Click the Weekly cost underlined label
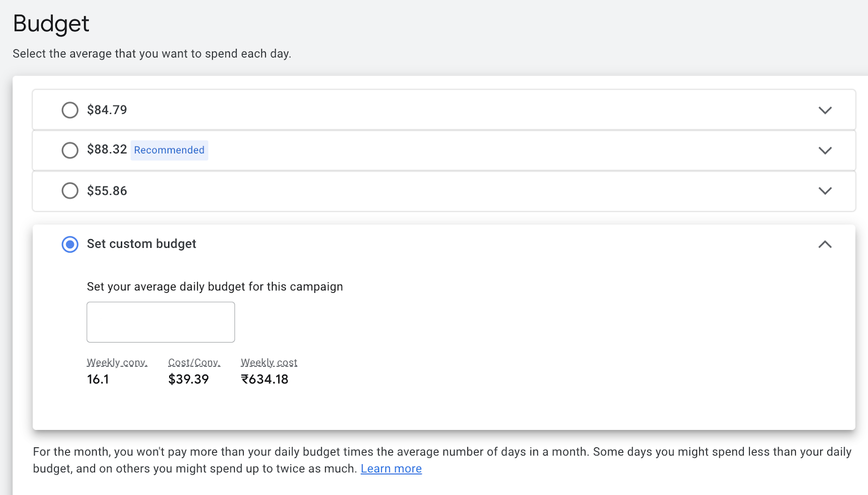Screen dimensions: 868x495 pyautogui.click(x=269, y=362)
